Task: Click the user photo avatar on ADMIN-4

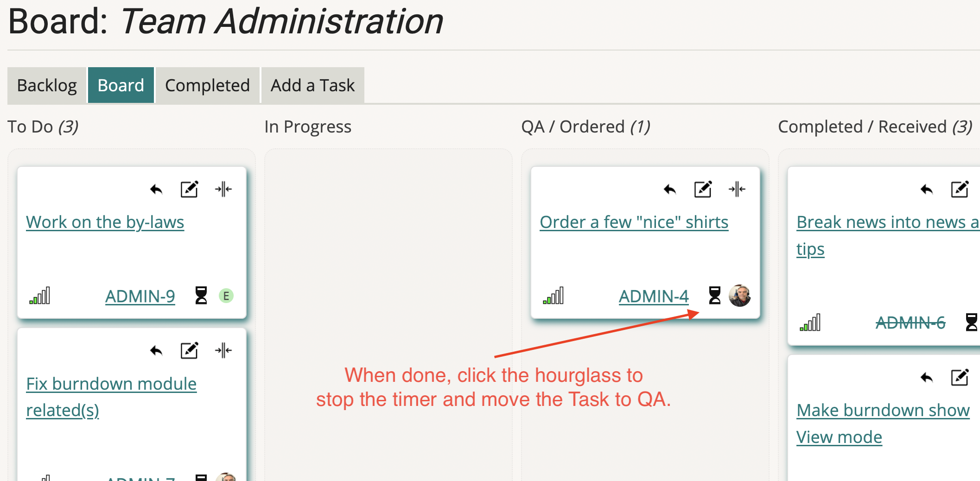Action: 740,296
